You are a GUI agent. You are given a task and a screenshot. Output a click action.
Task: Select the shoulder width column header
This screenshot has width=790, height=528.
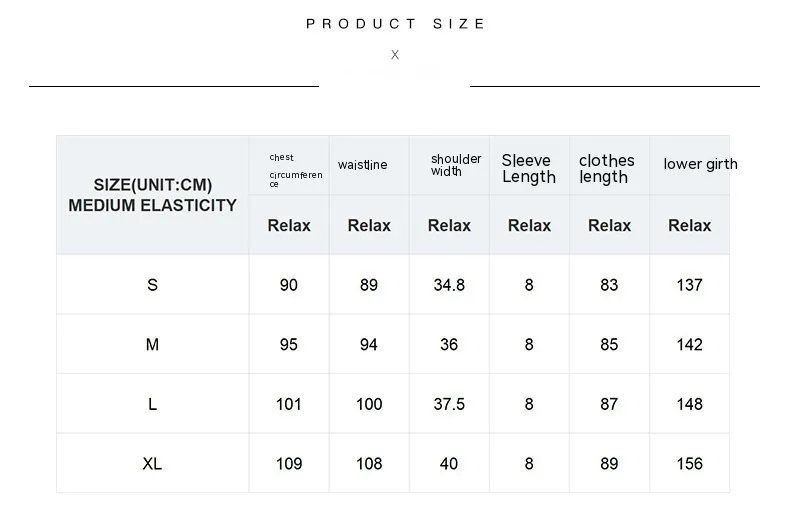pos(455,165)
